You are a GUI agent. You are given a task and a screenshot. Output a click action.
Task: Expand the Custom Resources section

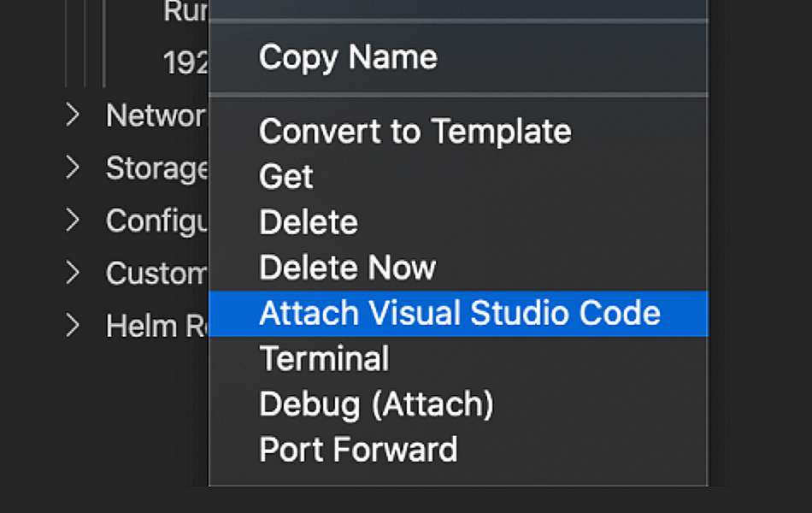tap(73, 273)
